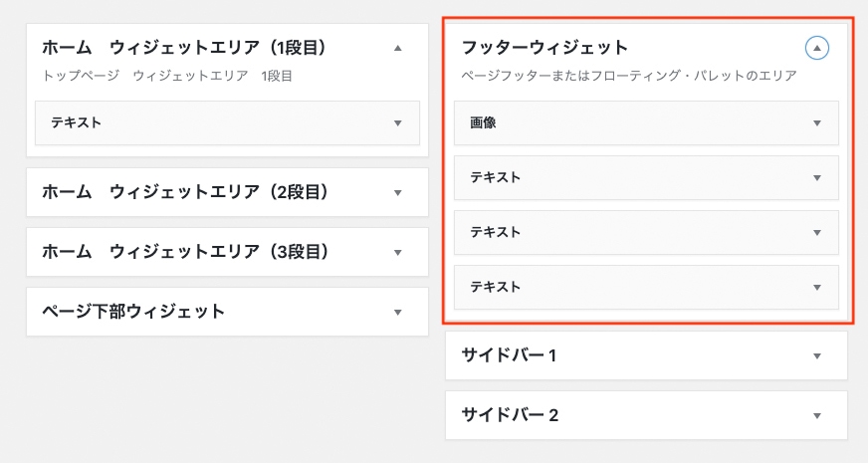The width and height of the screenshot is (868, 463).
Task: Open arrow of the middle テキスト footer widget
Action: pos(816,233)
